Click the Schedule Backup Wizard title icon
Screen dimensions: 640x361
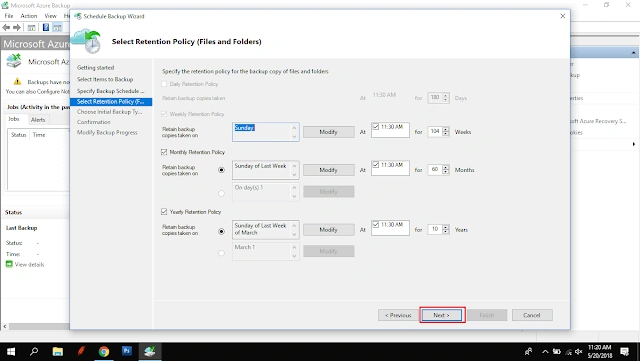pos(78,16)
